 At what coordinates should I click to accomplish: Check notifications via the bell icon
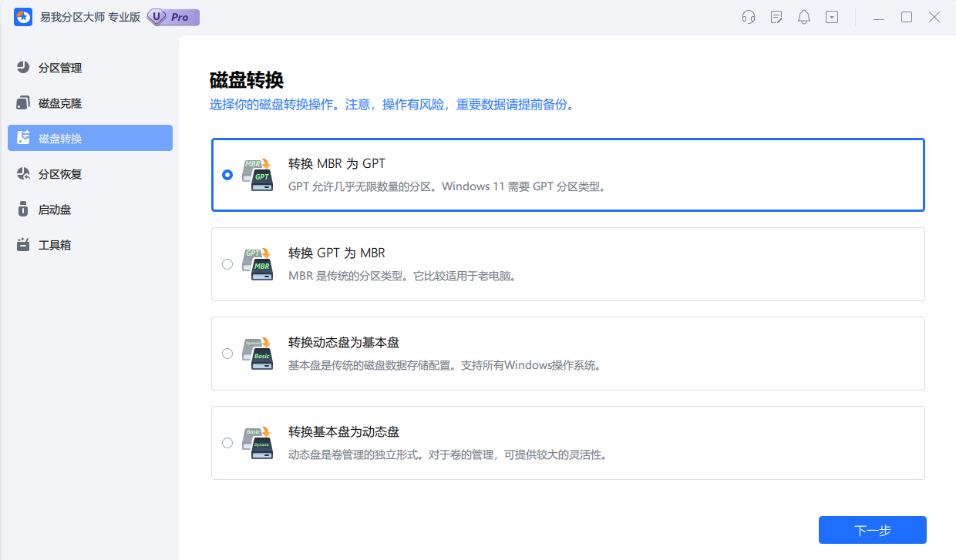click(803, 16)
